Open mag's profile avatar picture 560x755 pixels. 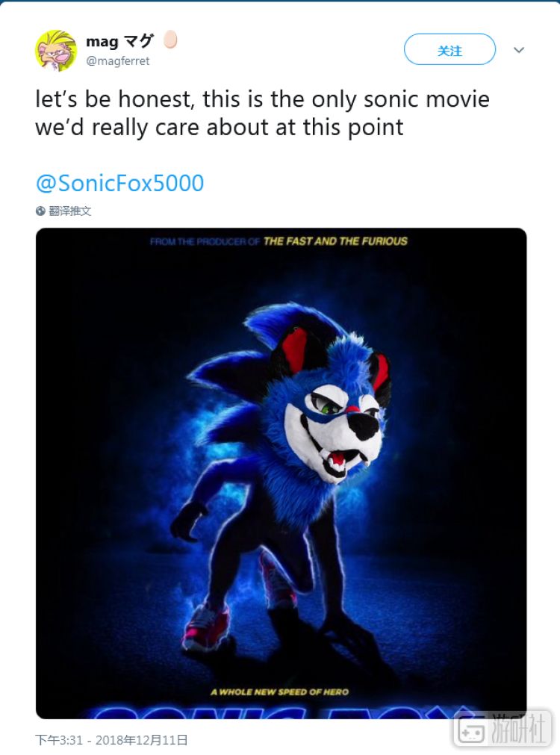[56, 50]
